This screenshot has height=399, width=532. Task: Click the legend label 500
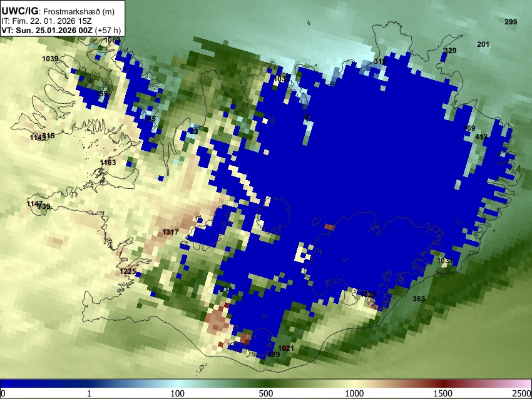coord(266,393)
